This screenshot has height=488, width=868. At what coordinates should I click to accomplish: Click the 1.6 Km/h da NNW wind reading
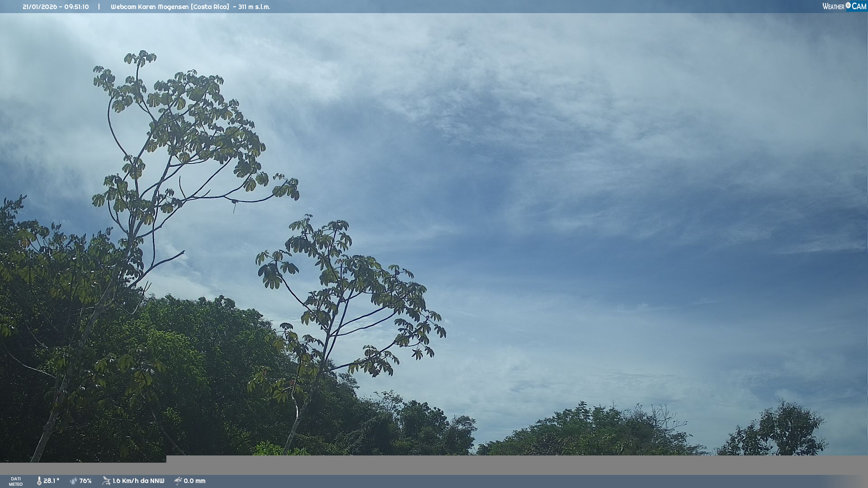138,481
